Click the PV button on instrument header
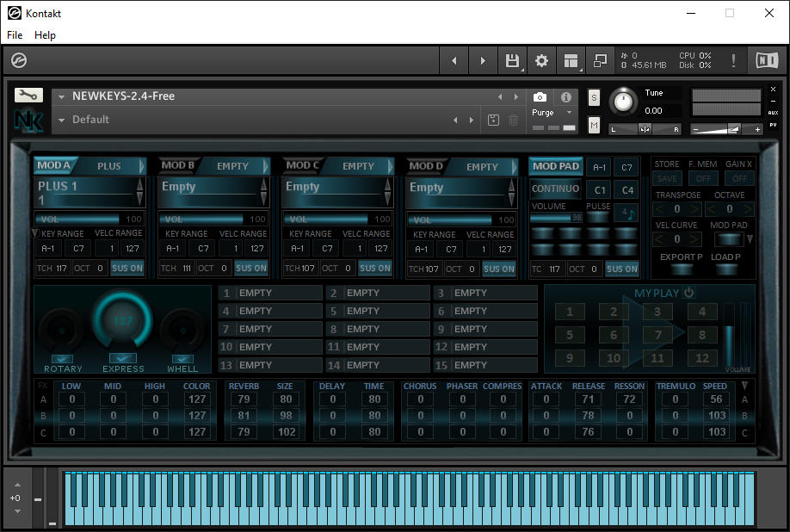This screenshot has height=532, width=790. (x=774, y=125)
